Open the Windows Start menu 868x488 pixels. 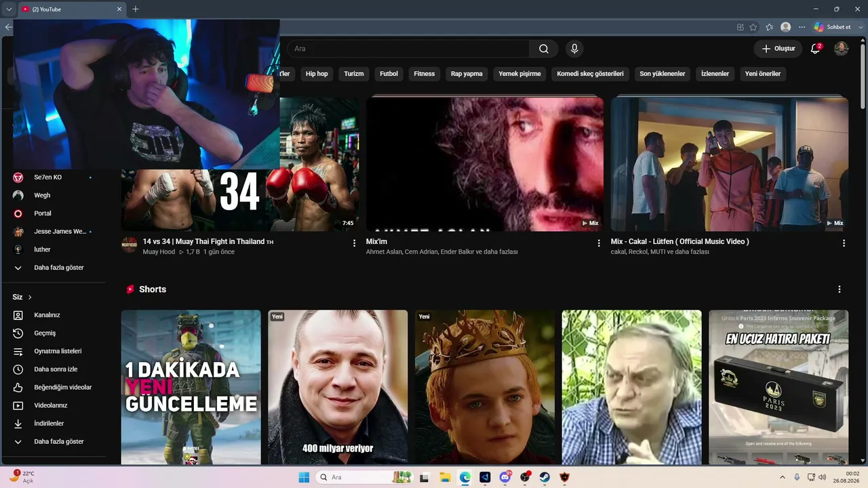click(304, 477)
